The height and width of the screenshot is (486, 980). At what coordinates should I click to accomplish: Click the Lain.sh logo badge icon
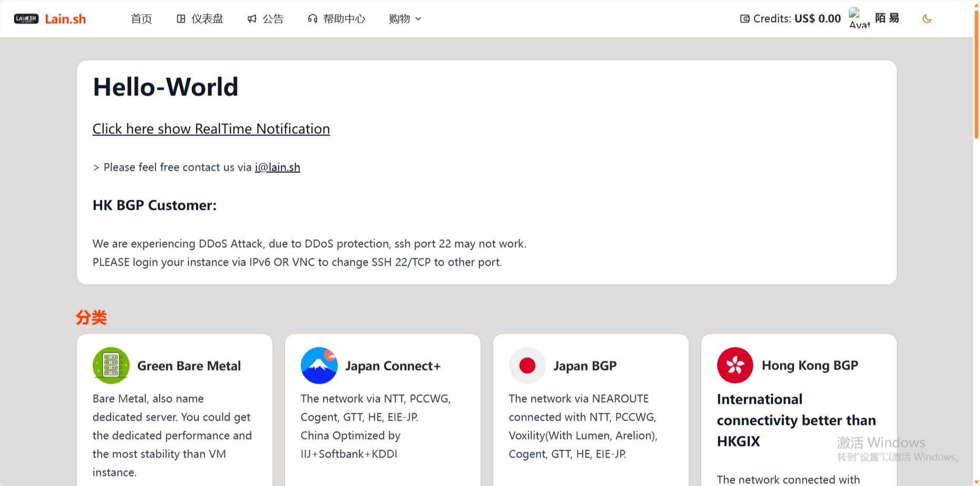(26, 19)
